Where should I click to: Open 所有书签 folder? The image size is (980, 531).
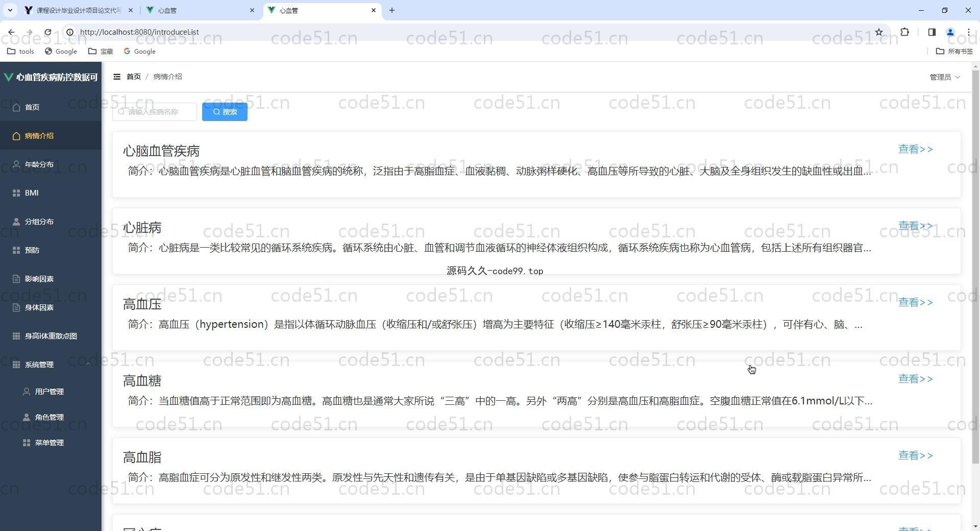pos(954,51)
